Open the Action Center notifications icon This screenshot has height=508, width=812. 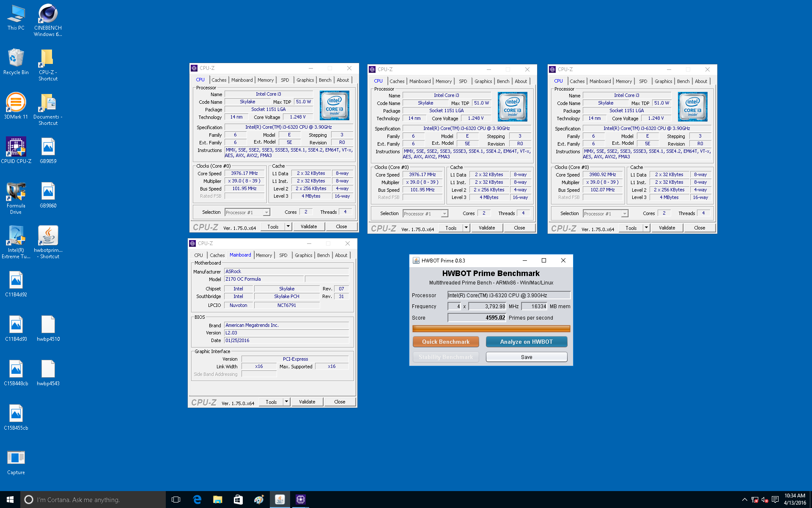(x=775, y=500)
